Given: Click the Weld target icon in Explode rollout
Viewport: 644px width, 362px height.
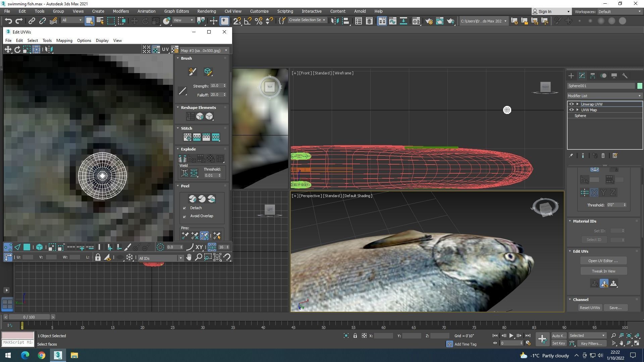Looking at the screenshot, I should (x=184, y=173).
